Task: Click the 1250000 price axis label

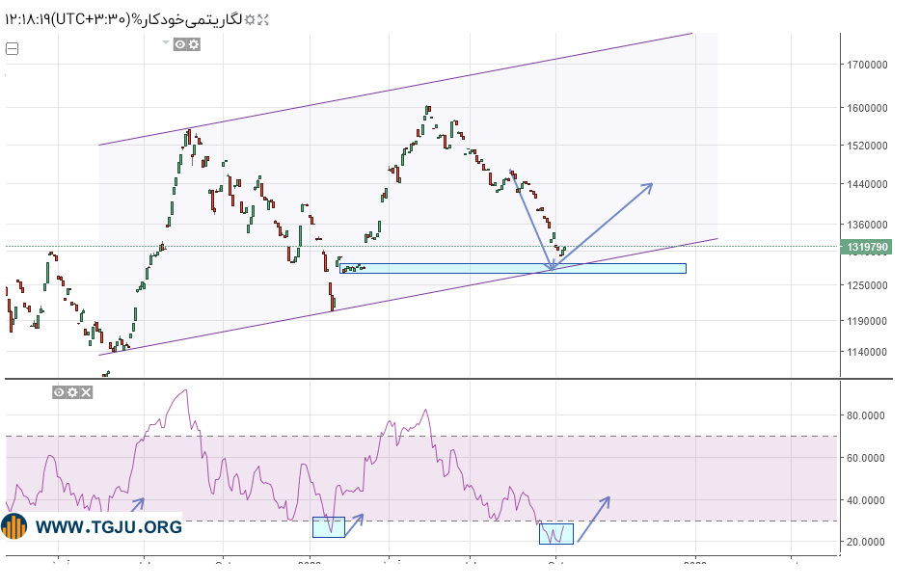Action: pos(867,285)
